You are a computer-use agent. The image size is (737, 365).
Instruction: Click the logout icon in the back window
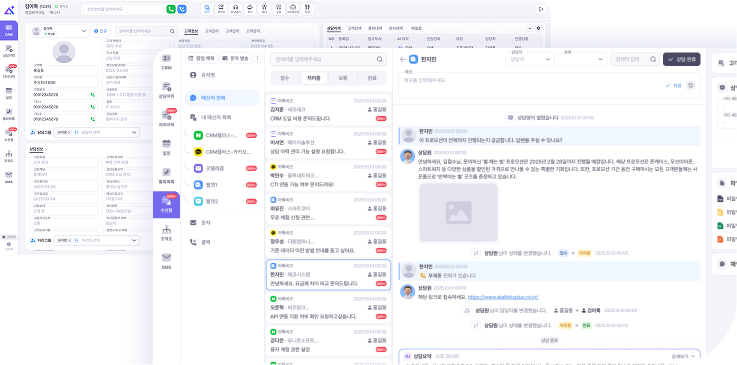pyautogui.click(x=541, y=8)
